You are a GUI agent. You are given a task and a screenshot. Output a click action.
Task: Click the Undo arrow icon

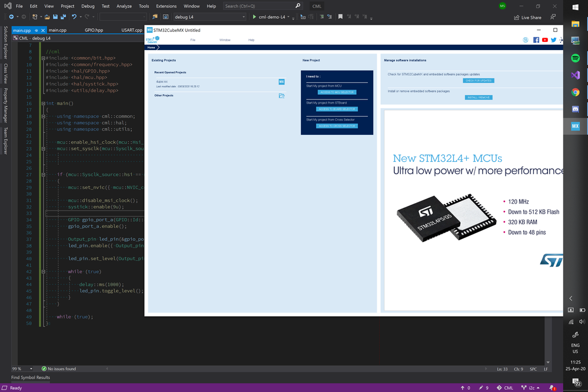click(x=74, y=17)
